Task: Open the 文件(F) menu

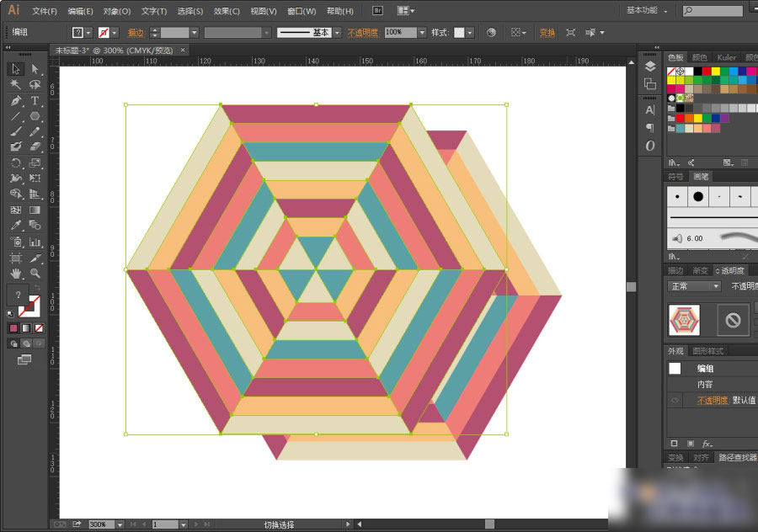Action: [x=45, y=11]
